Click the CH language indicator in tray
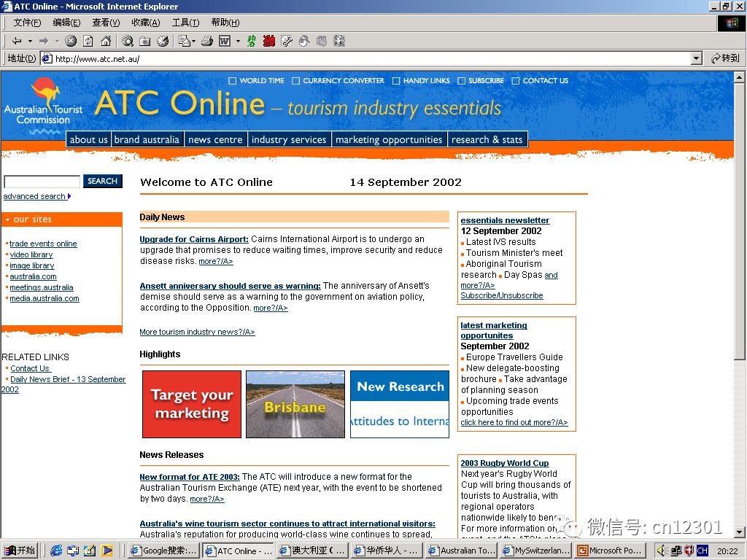Viewport: 747px width, 560px height. point(703,551)
